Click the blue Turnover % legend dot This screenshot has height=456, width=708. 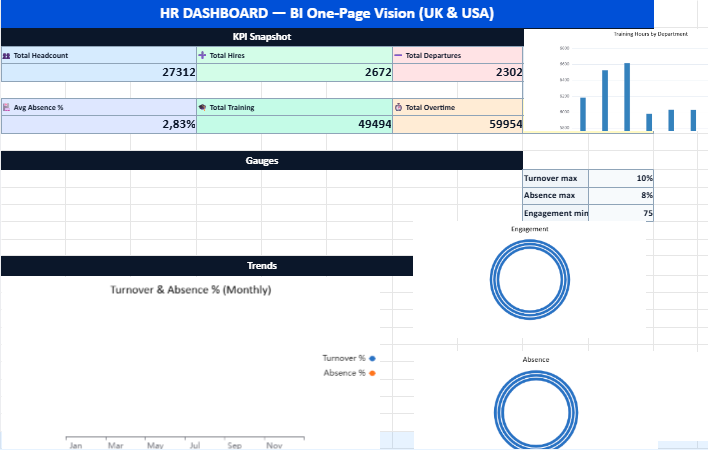[x=372, y=358]
